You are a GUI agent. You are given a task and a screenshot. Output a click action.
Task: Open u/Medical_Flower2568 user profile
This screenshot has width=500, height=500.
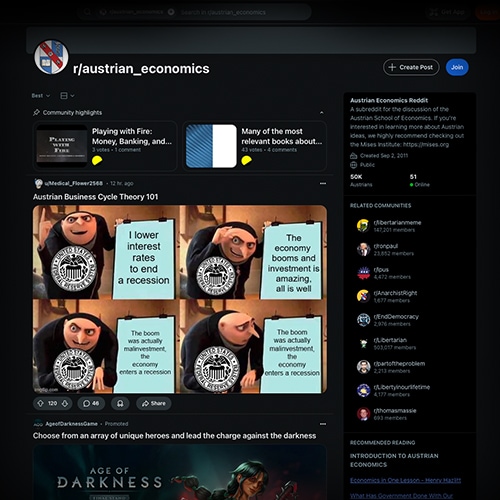(x=73, y=183)
